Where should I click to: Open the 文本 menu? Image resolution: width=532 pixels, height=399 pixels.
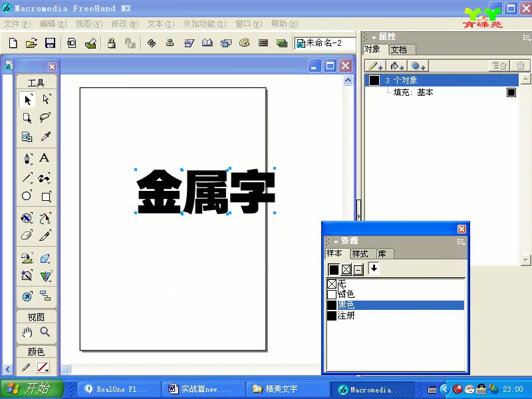(x=160, y=24)
